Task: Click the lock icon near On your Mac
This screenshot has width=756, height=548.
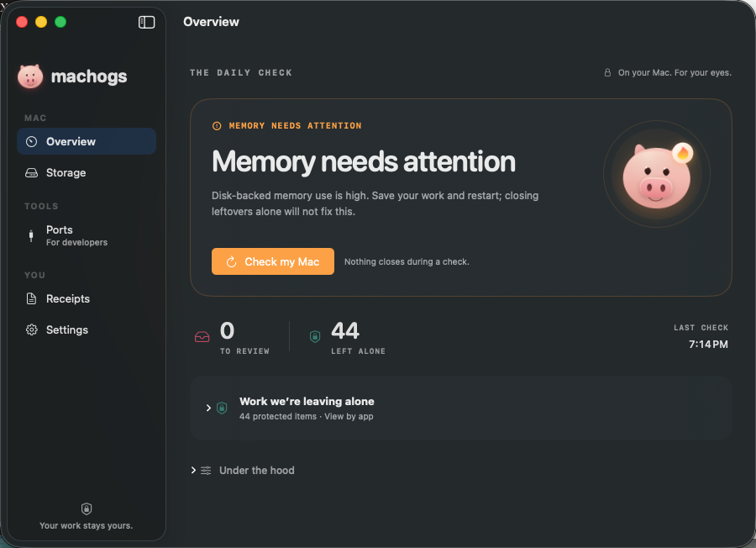Action: pos(607,72)
